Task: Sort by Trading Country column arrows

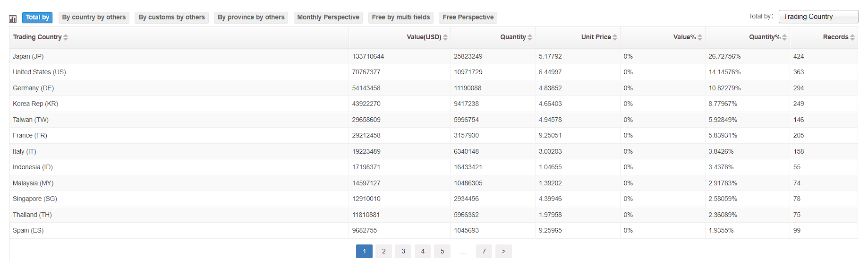Action: [x=66, y=37]
